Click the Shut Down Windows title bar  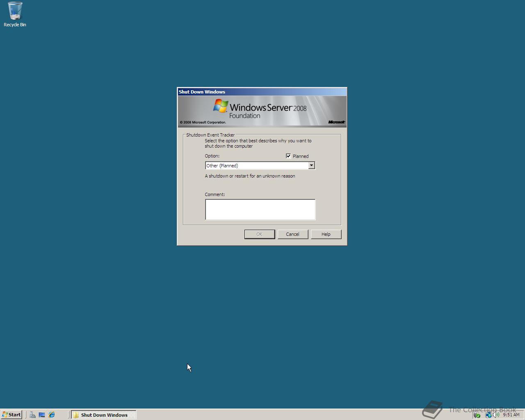tap(262, 92)
